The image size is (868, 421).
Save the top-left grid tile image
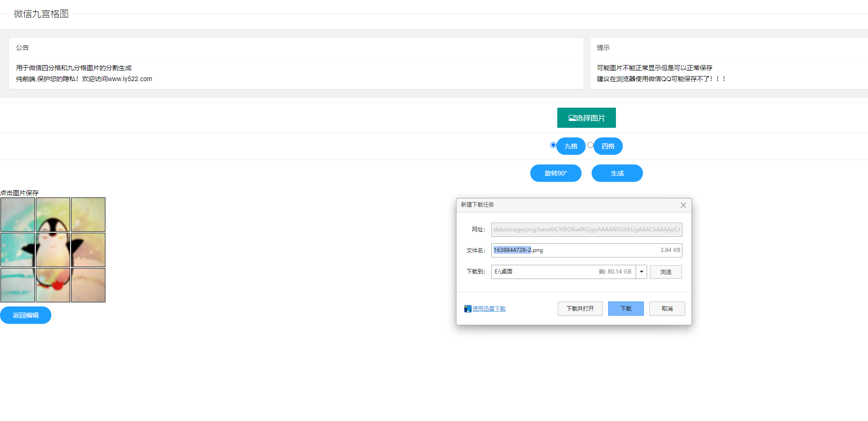pos(17,214)
